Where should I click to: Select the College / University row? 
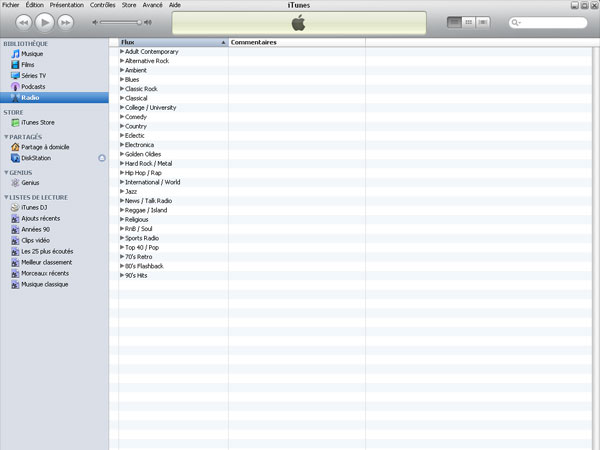[x=350, y=108]
